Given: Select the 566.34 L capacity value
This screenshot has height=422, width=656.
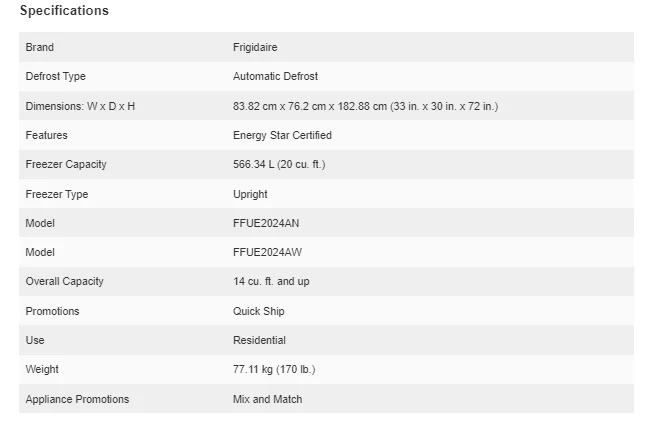Looking at the screenshot, I should 278,164.
